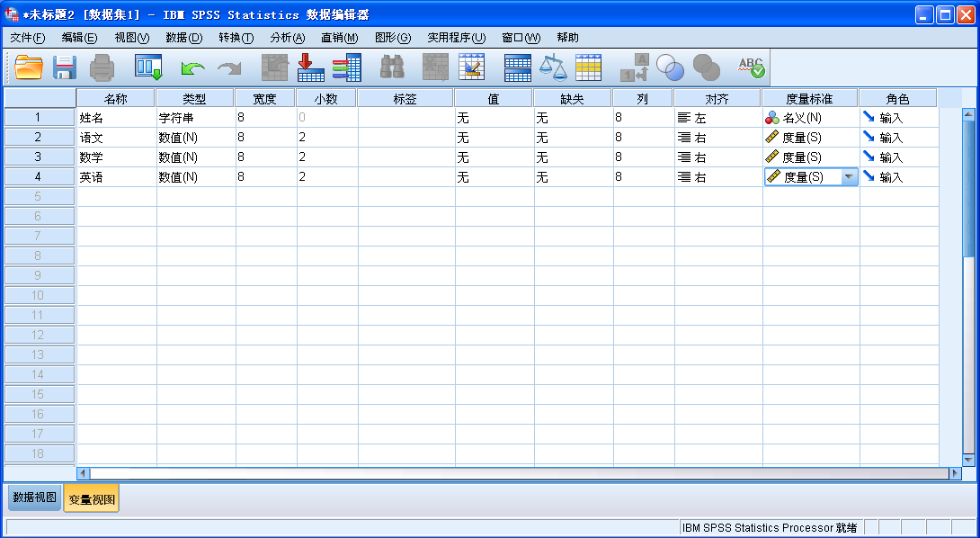Open the 直销(M) menu
980x538 pixels.
coord(339,38)
